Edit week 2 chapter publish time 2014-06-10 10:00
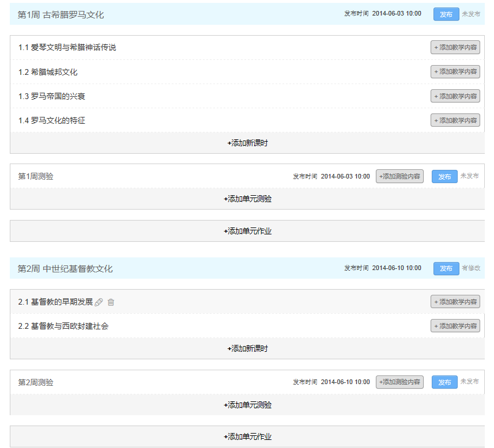 tap(397, 268)
